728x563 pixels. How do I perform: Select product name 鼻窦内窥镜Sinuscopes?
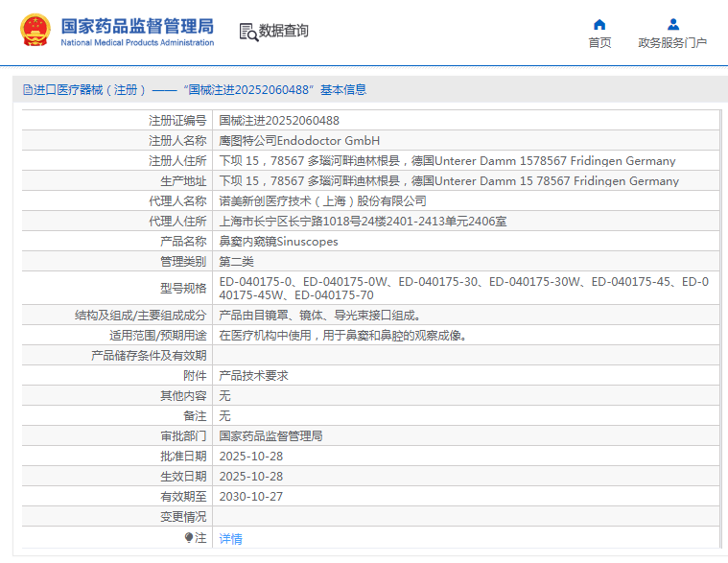pyautogui.click(x=278, y=242)
